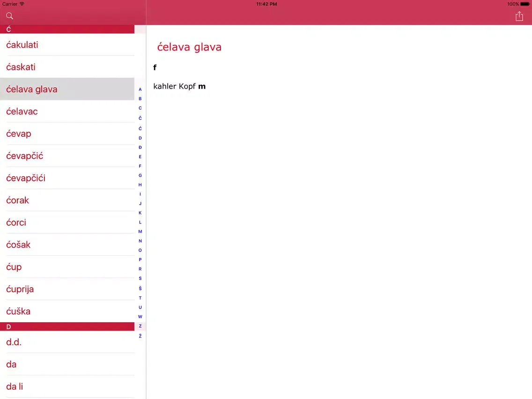Jump to index letter D
The width and height of the screenshot is (532, 399).
pyautogui.click(x=140, y=138)
